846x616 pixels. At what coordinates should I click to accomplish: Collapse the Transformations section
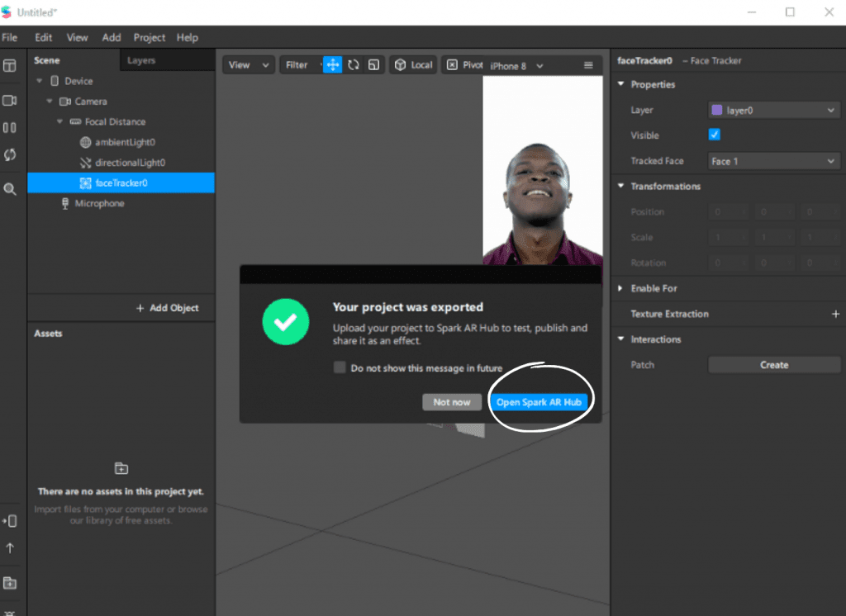tap(621, 186)
